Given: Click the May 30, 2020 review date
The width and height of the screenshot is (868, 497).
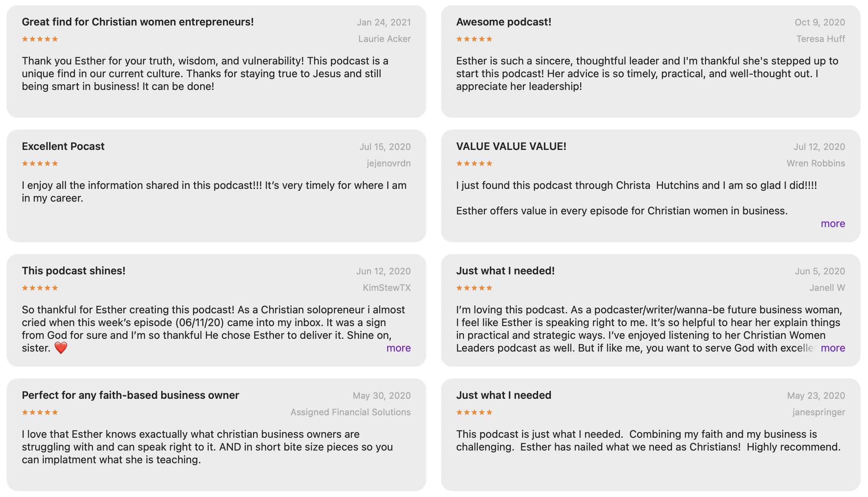Looking at the screenshot, I should pyautogui.click(x=382, y=396).
